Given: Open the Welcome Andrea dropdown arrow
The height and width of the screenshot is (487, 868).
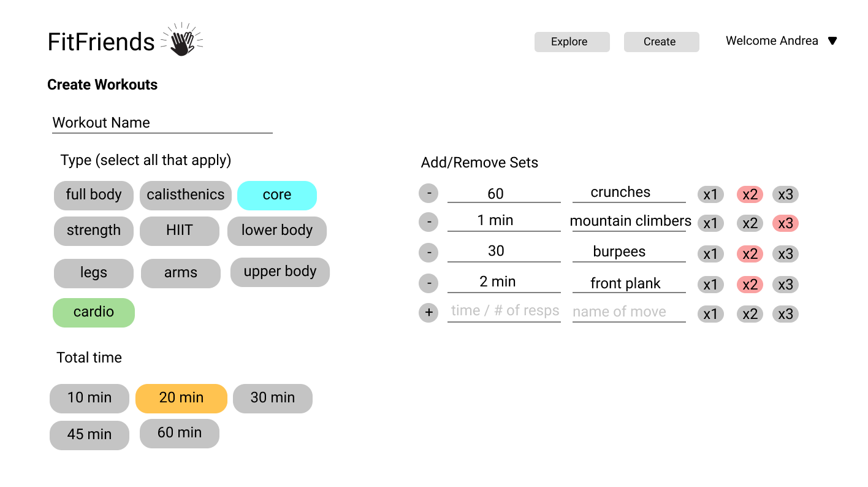Looking at the screenshot, I should tap(832, 41).
